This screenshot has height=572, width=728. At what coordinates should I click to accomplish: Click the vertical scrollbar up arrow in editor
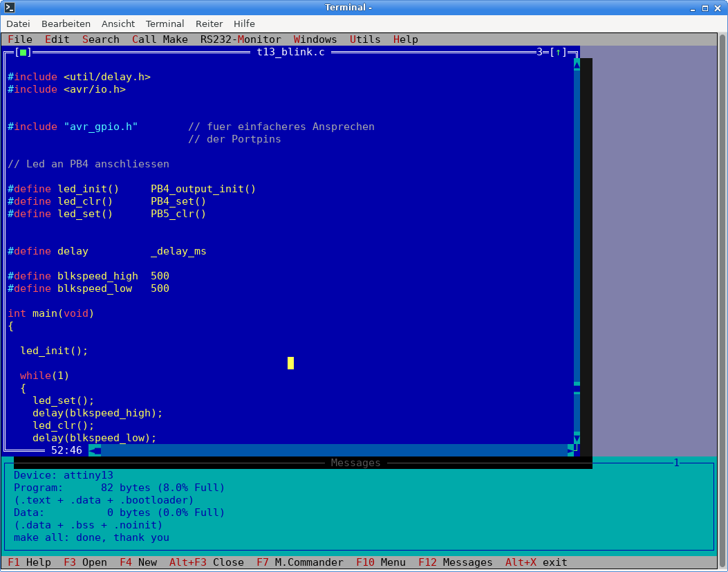pyautogui.click(x=577, y=64)
